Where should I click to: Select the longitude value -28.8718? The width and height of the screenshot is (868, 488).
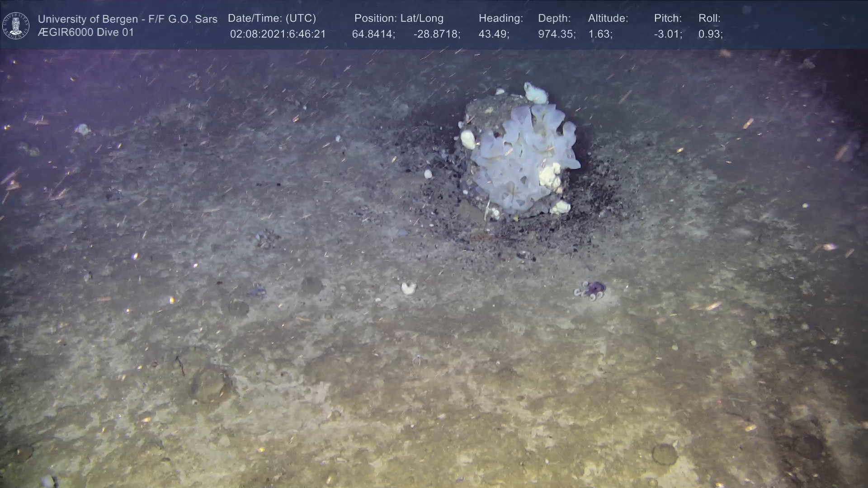436,34
